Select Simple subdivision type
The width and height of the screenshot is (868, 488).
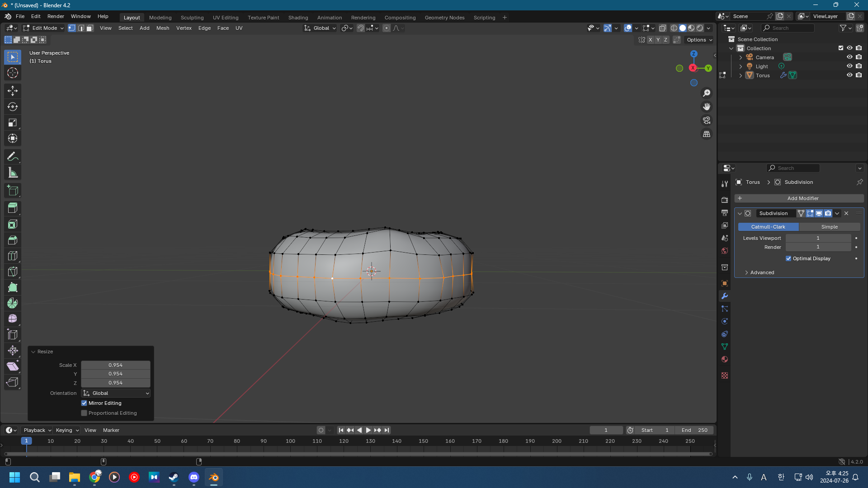pyautogui.click(x=829, y=227)
